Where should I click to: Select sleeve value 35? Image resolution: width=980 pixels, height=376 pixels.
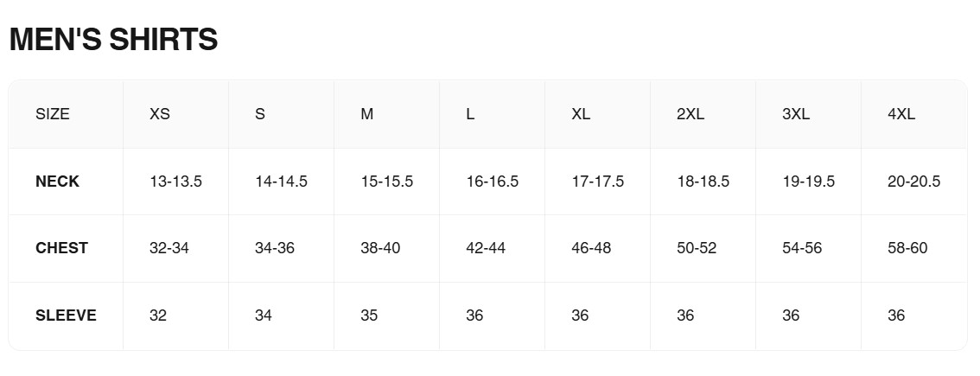coord(369,315)
